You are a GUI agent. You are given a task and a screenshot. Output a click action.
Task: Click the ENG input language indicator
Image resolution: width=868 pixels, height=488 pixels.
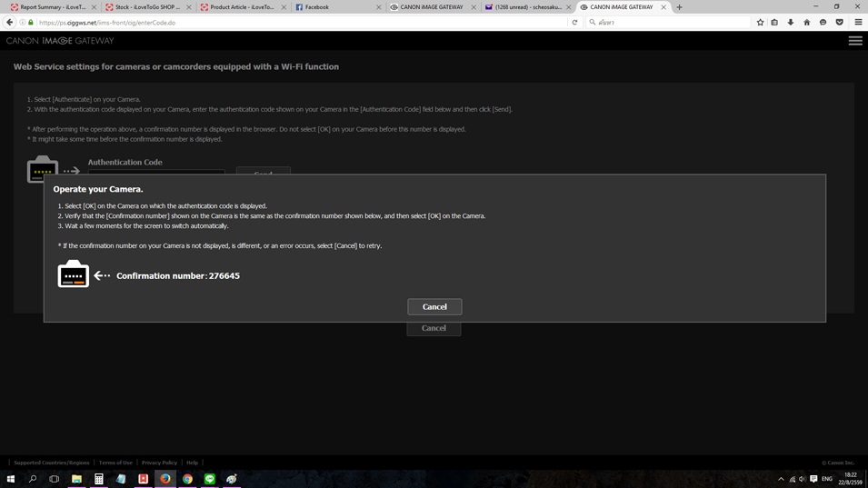[827, 479]
